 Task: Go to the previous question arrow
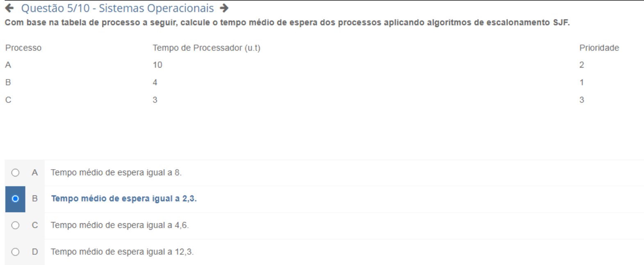(9, 8)
